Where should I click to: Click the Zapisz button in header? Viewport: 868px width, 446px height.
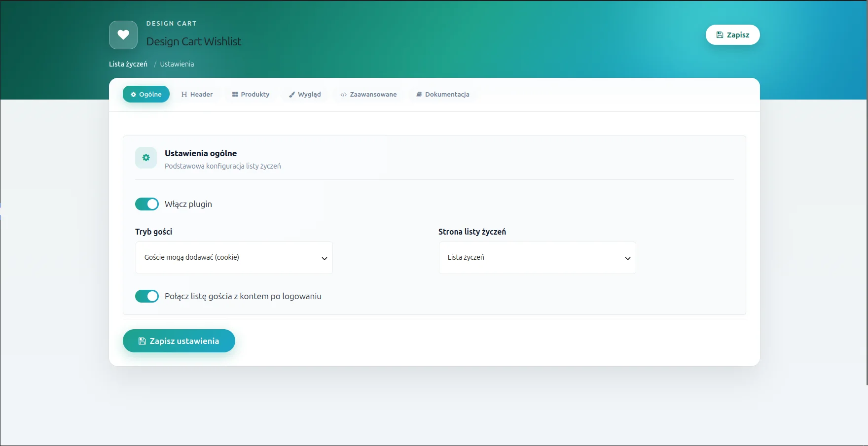733,35
